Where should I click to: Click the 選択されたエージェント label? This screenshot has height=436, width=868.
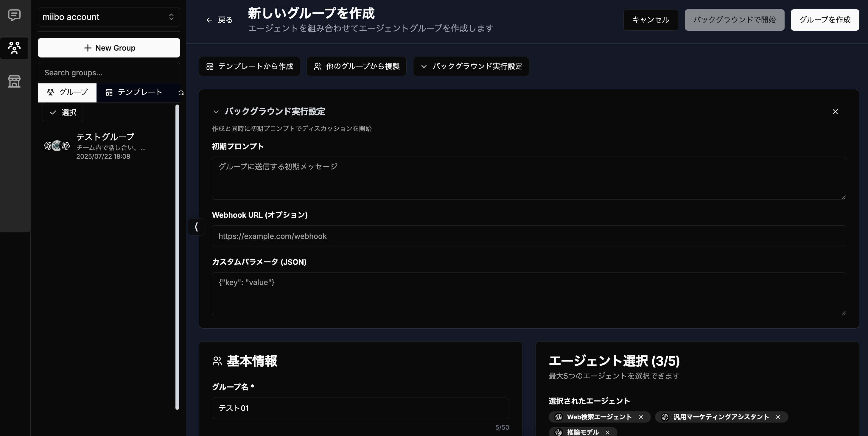[x=589, y=401]
